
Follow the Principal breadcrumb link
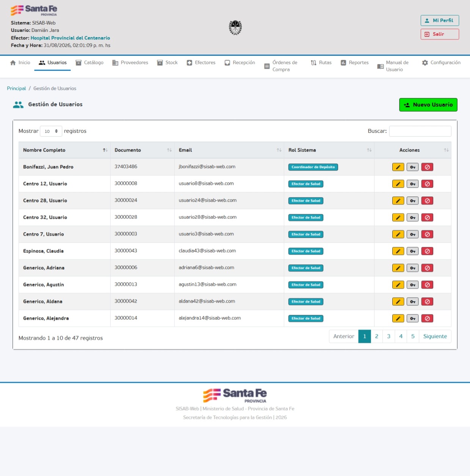pos(16,88)
